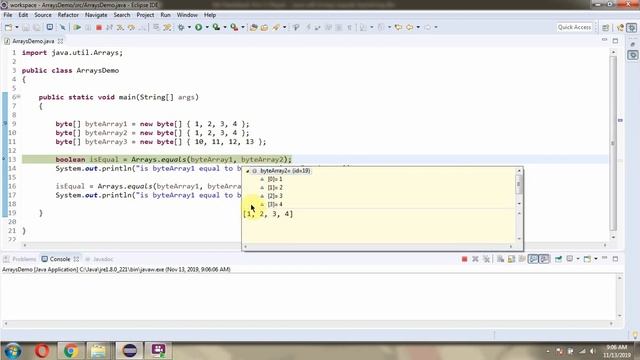640x360 pixels.
Task: Open Chrome from the taskbar
Action: click(x=71, y=351)
